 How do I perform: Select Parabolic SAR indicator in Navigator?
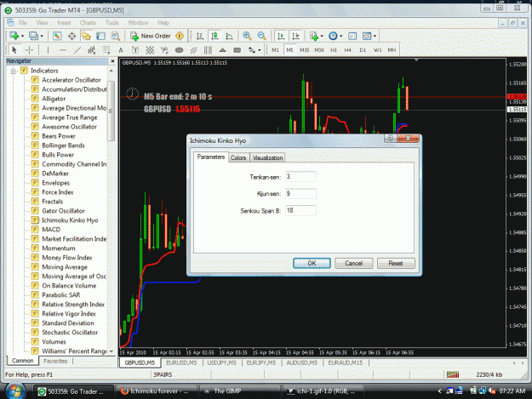click(61, 295)
